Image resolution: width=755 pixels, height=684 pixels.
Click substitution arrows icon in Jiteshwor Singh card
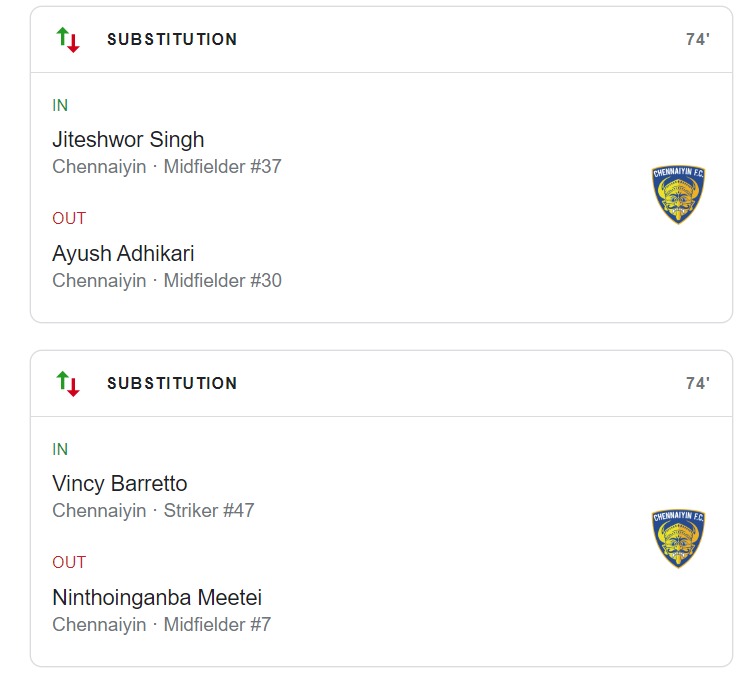point(68,40)
